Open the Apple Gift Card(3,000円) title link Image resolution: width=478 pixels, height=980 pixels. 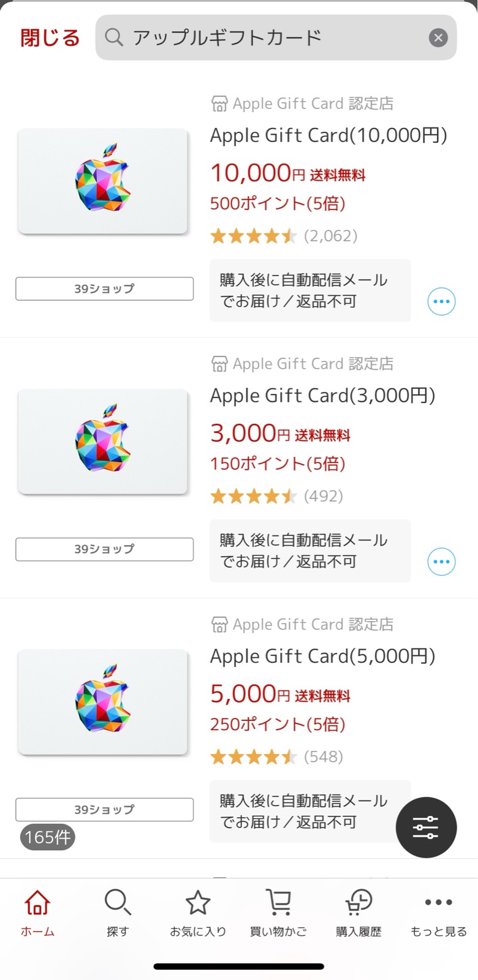pos(322,396)
